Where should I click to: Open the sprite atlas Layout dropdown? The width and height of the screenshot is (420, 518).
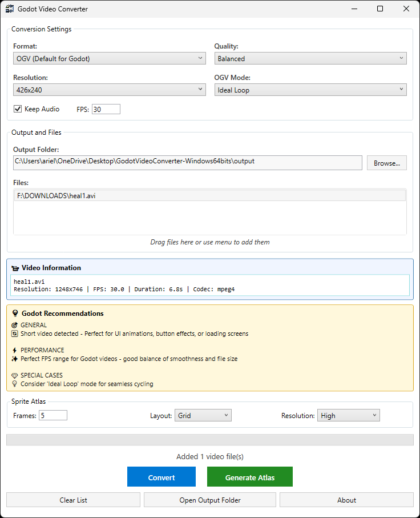click(203, 416)
